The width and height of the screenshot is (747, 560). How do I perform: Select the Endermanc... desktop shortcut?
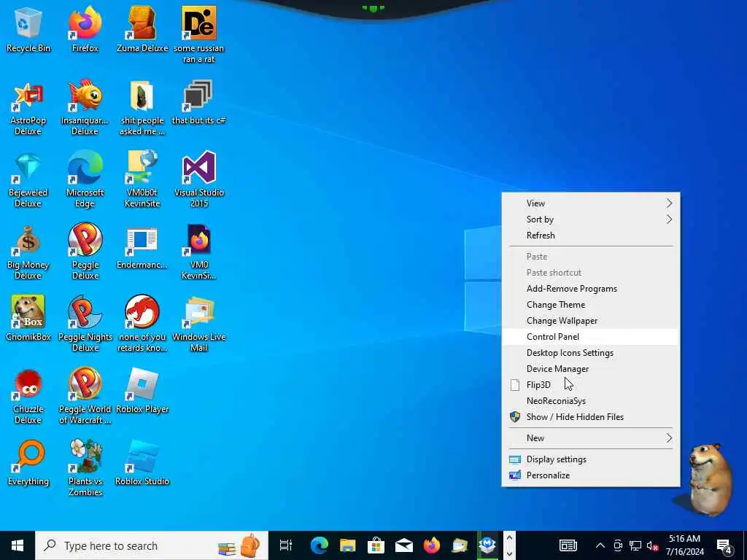tap(142, 247)
